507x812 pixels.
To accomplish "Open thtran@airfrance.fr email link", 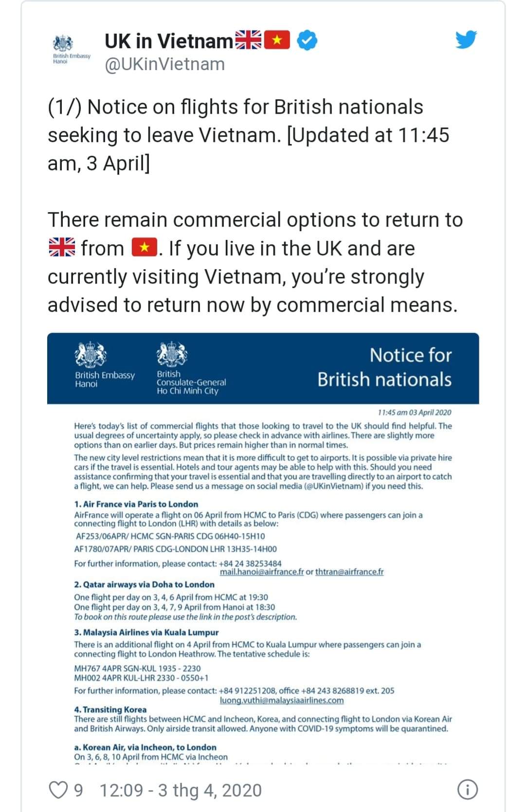I will point(349,572).
